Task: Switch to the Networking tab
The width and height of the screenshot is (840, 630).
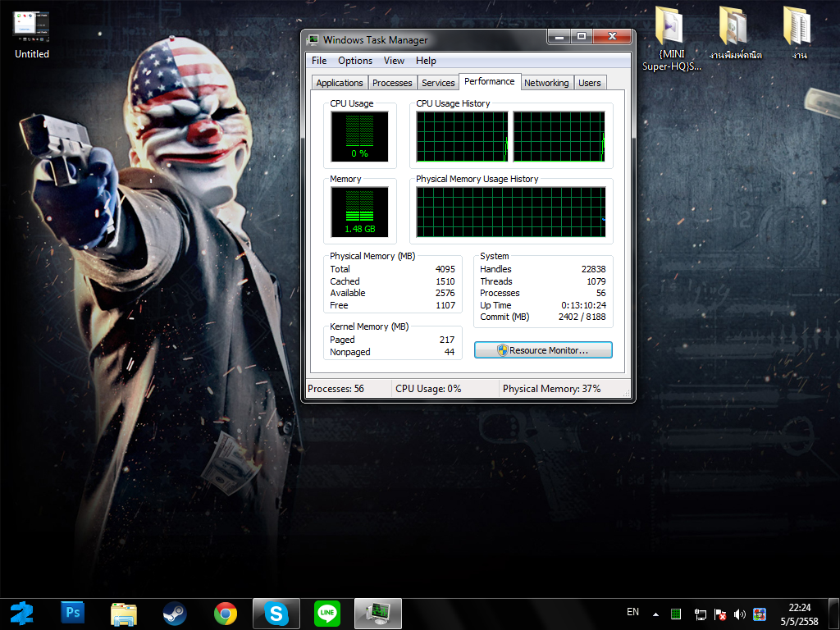Action: tap(546, 83)
